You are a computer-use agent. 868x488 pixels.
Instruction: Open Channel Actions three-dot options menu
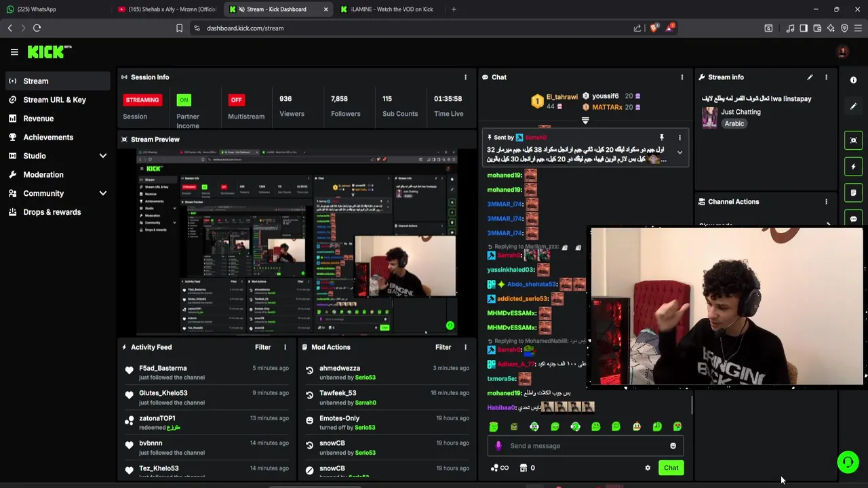coord(826,202)
